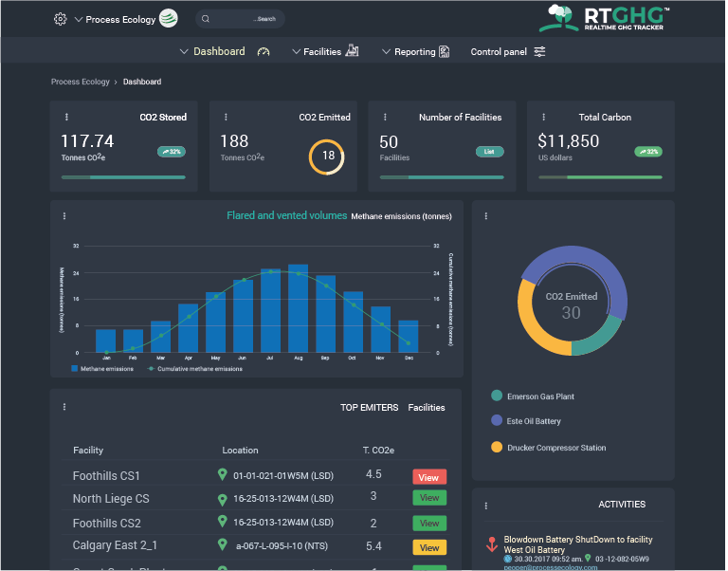728x571 pixels.
Task: Expand the Process Ecology organization dropdown
Action: point(79,20)
